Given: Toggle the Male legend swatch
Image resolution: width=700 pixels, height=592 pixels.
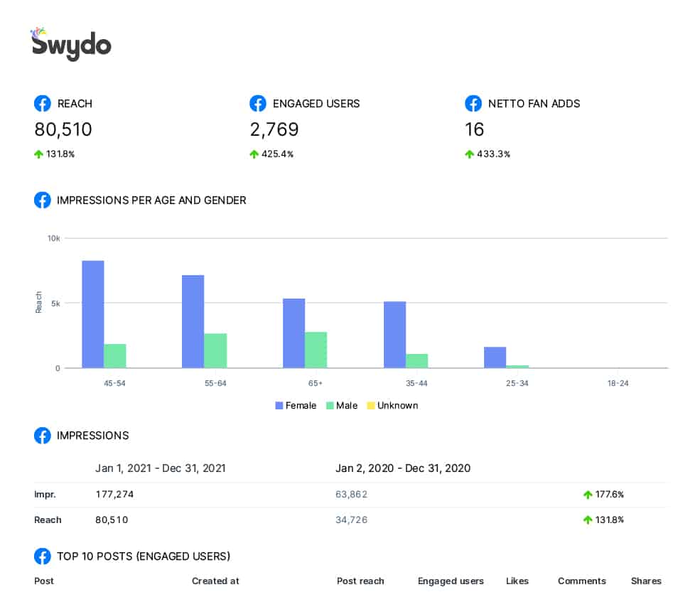Looking at the screenshot, I should click(x=330, y=405).
